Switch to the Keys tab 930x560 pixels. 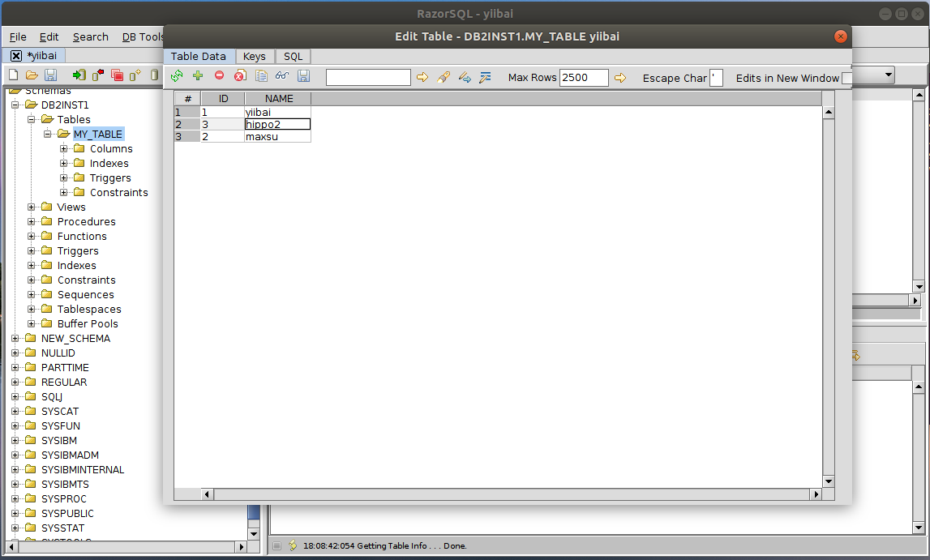(x=254, y=57)
